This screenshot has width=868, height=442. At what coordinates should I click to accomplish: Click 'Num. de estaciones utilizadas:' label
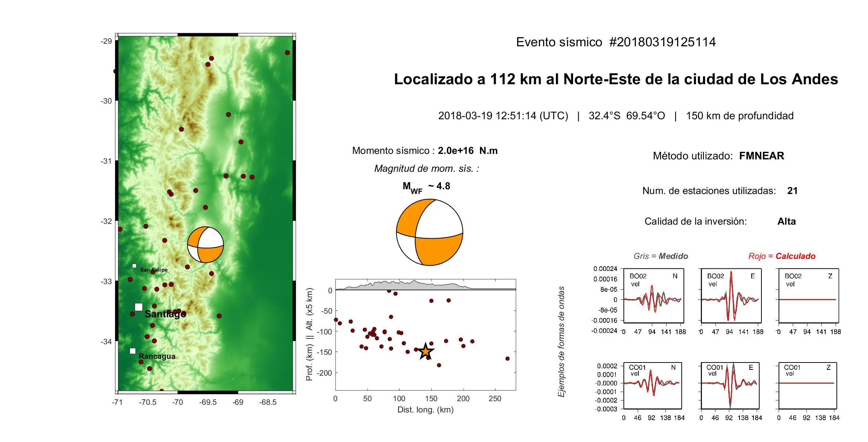point(709,191)
